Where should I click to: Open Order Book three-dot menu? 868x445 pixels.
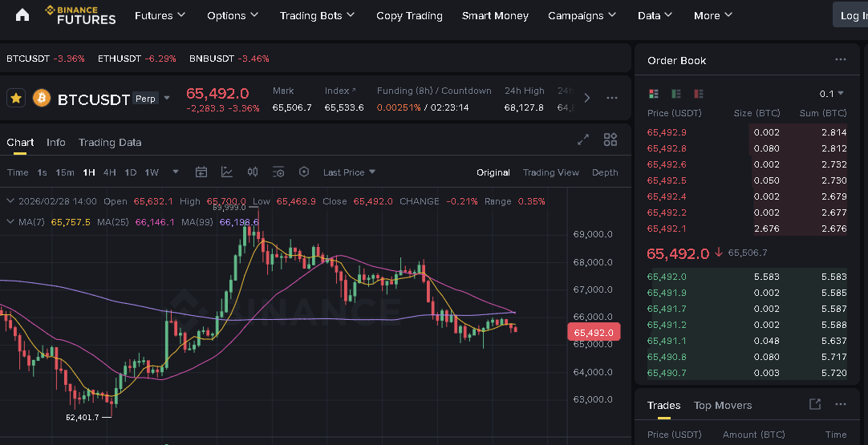pyautogui.click(x=840, y=60)
